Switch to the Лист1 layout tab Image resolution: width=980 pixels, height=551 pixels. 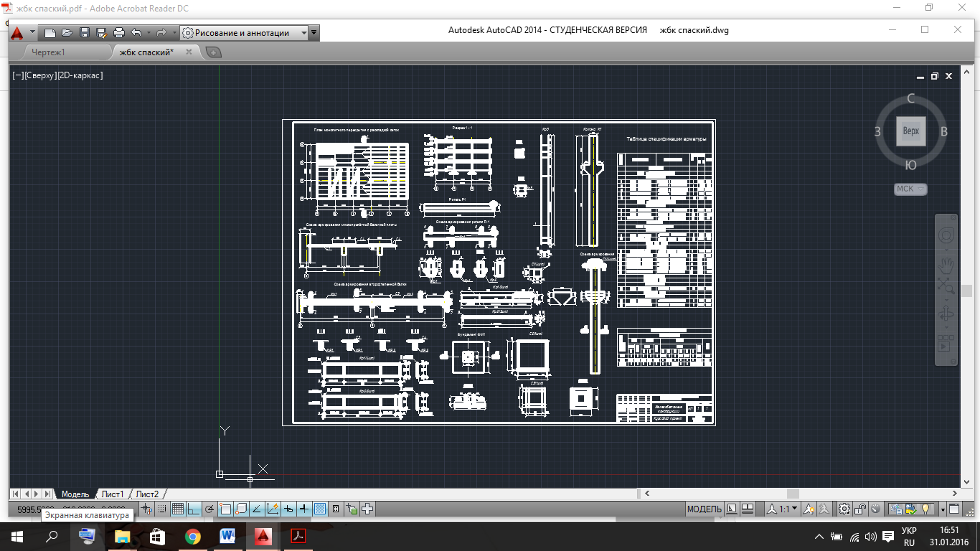112,494
